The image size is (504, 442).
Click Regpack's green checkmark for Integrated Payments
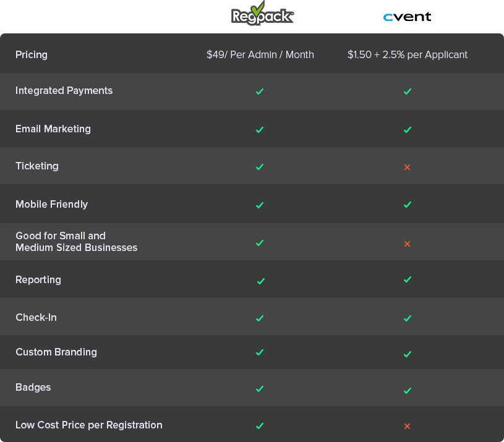click(x=260, y=91)
